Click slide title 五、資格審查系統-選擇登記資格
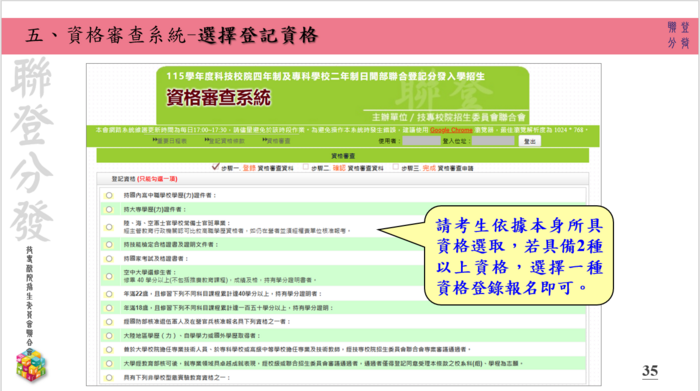 172,35
